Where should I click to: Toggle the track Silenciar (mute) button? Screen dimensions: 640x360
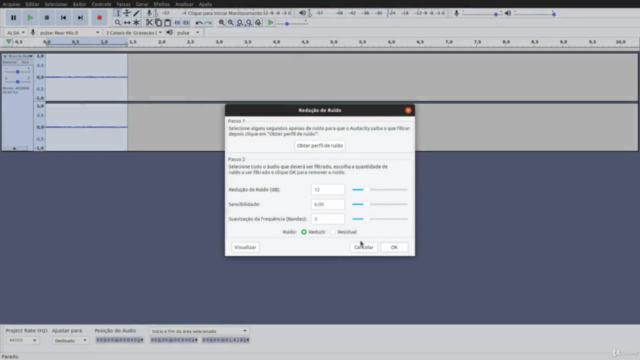click(x=10, y=62)
